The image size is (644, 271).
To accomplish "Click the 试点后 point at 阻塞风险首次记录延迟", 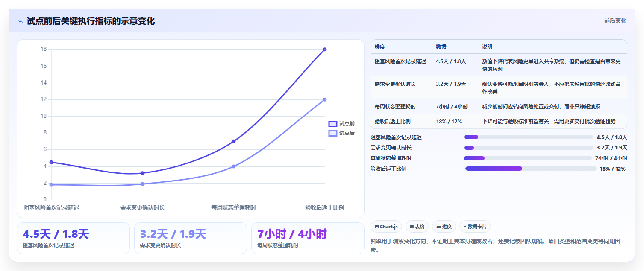I will pos(51,185).
